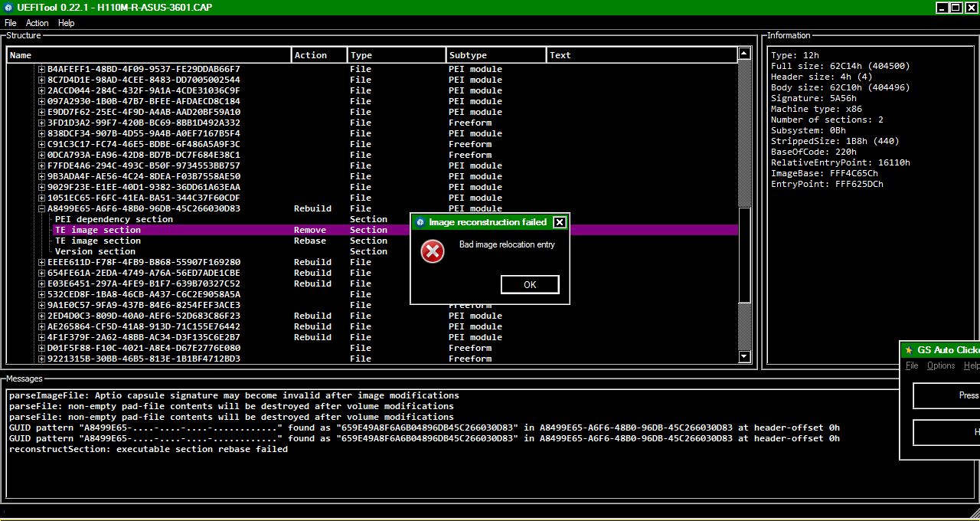The width and height of the screenshot is (980, 521).
Task: Close the Image reconstruction failed dialog
Action: tap(560, 222)
